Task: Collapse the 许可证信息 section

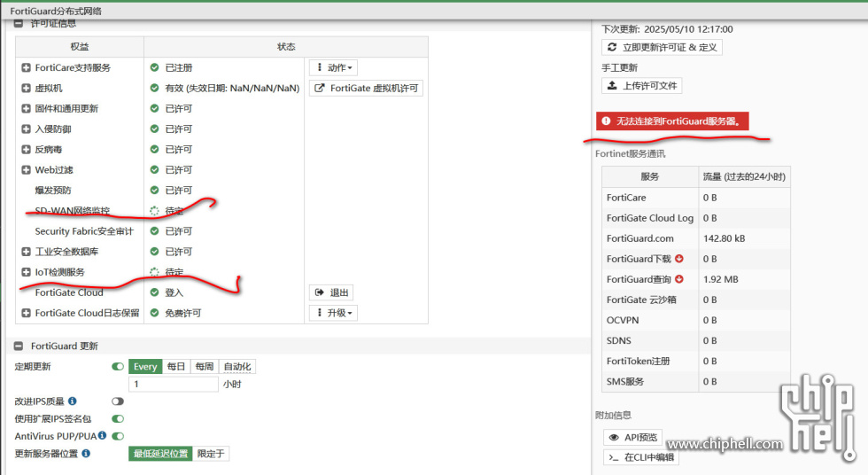Action: pyautogui.click(x=19, y=23)
